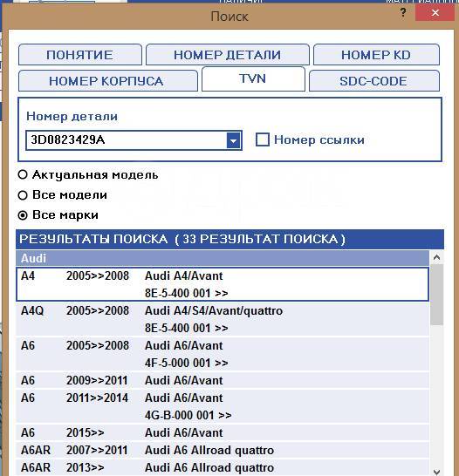Viewport: 459px width, 476px height.
Task: Select the Все марки radio button
Action: pos(23,215)
